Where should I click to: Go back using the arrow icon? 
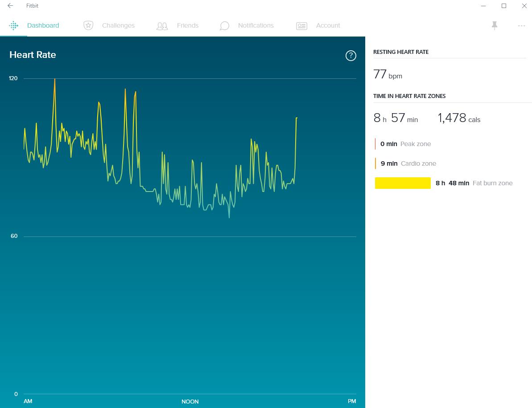pos(10,6)
